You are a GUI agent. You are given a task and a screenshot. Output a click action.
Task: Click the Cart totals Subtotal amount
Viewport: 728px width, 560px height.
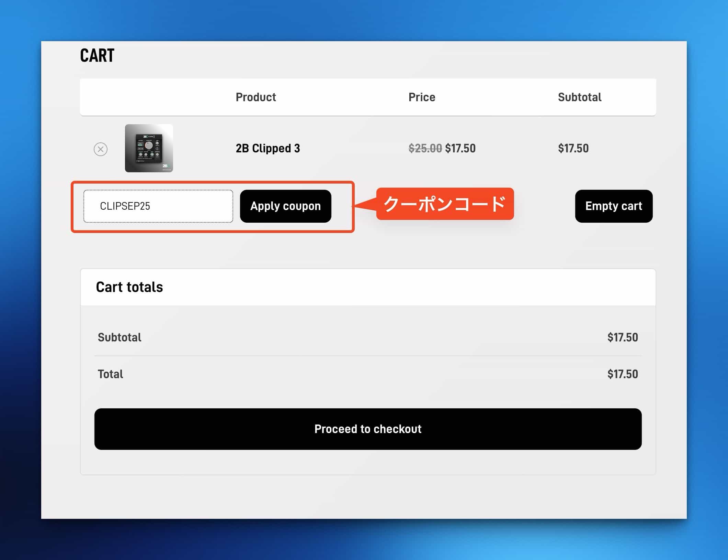pos(622,337)
